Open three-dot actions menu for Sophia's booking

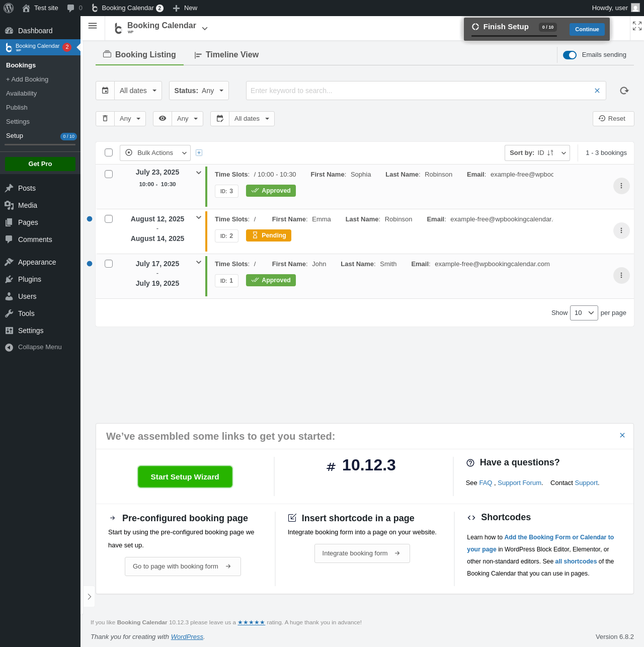[621, 186]
